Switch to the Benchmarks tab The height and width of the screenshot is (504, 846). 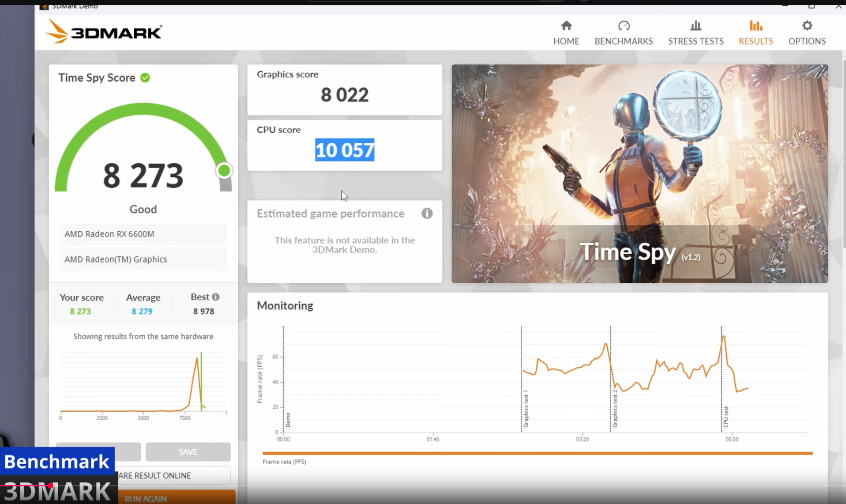pos(624,33)
